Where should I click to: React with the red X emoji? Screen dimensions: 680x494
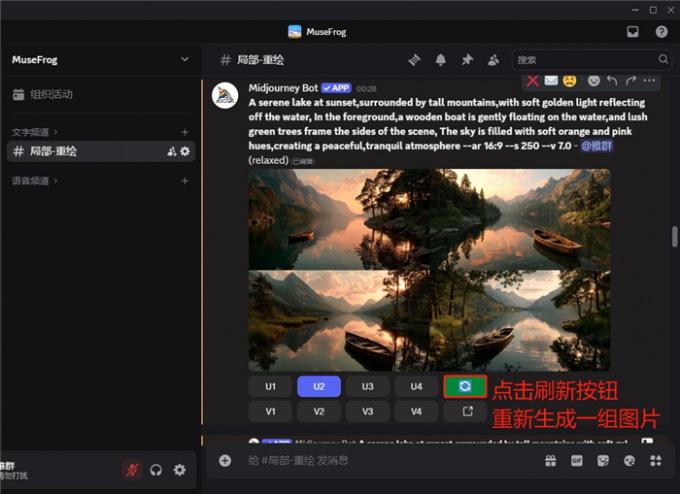[x=533, y=81]
